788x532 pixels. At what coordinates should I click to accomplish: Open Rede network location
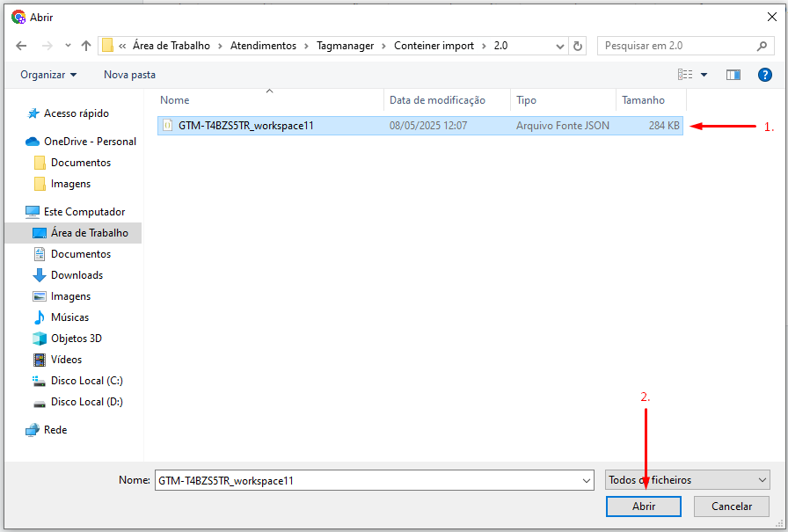click(x=55, y=430)
